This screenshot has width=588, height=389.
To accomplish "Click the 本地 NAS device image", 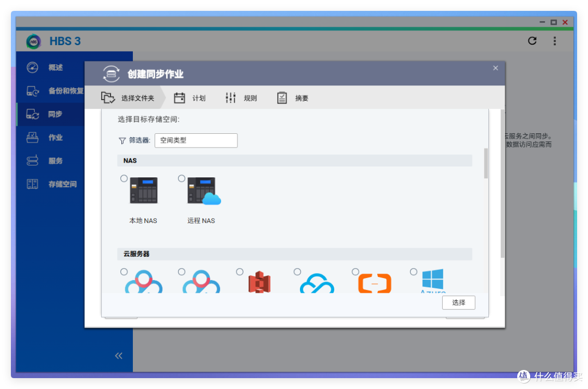I will click(144, 190).
